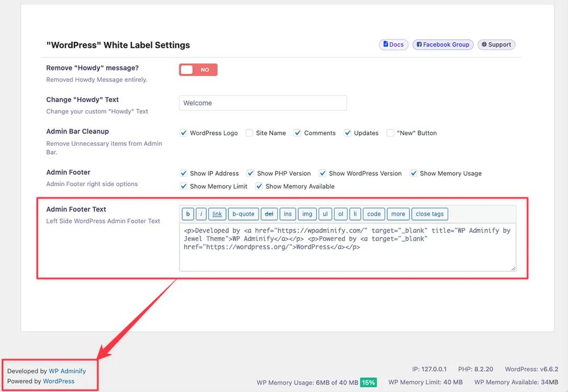Click the del editor toolbar button
This screenshot has width=568, height=392.
[x=269, y=214]
